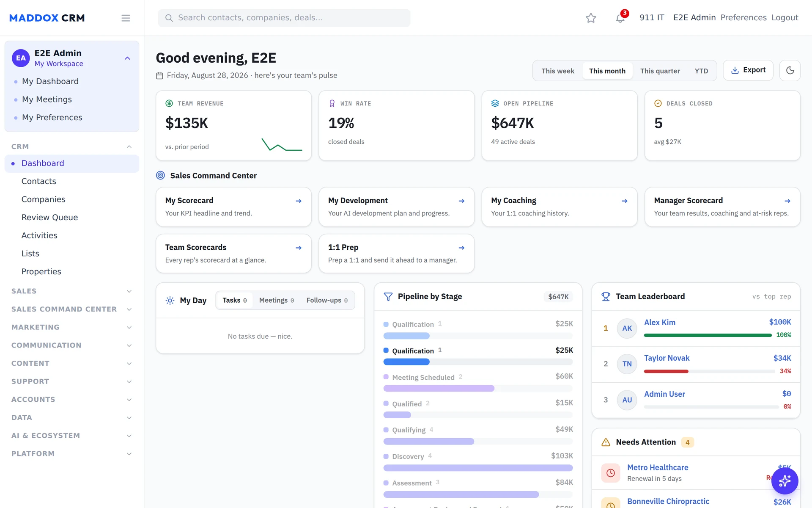Select the This week period
Screen dimensions: 812x508
click(x=557, y=71)
